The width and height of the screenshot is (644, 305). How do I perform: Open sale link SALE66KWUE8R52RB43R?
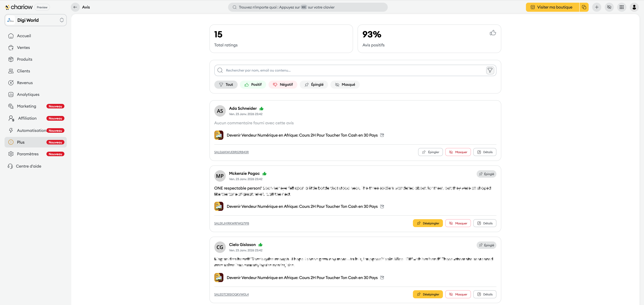coord(231,152)
